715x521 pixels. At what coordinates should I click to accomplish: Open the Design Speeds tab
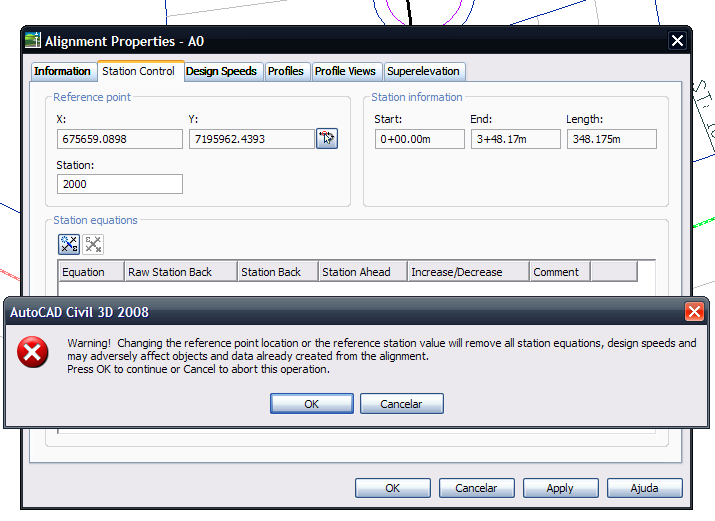(x=221, y=72)
